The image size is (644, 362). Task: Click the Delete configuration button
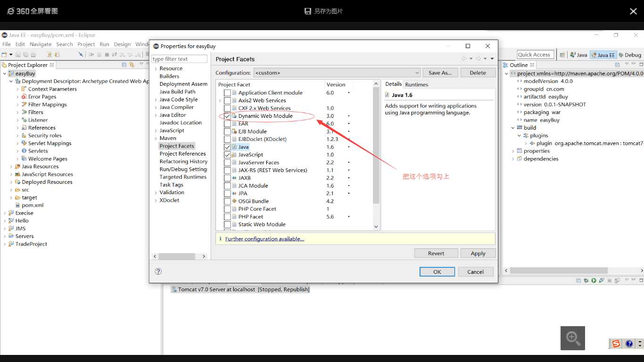pos(478,73)
